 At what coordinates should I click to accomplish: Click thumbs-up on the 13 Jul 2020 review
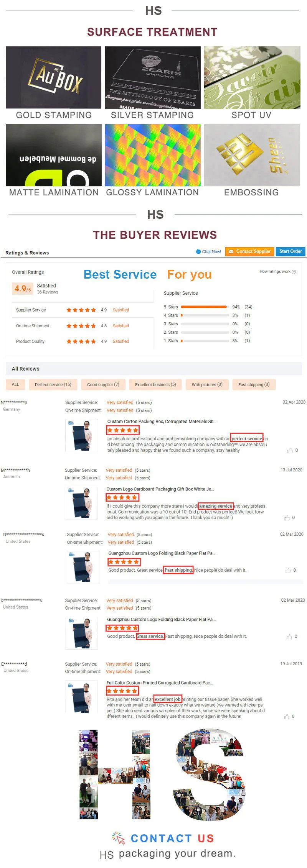[287, 518]
